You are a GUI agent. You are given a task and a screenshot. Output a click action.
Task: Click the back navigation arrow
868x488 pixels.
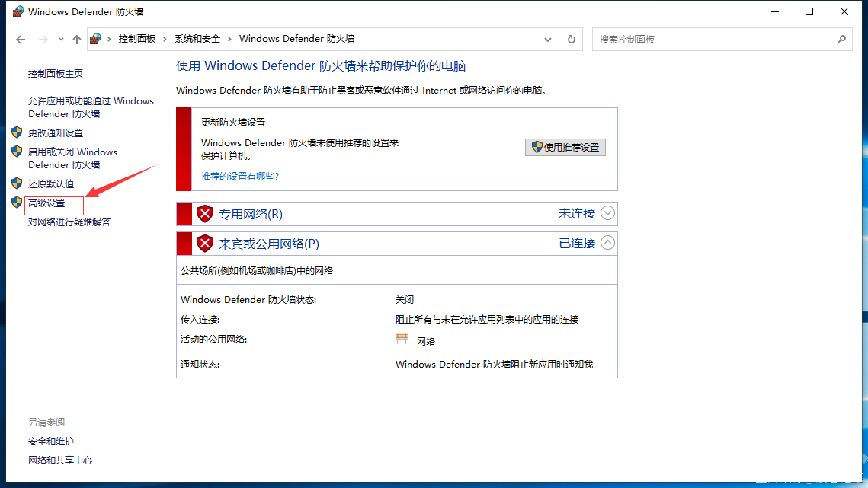[x=21, y=40]
